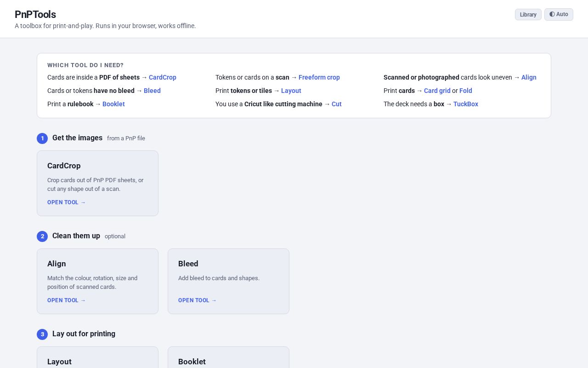This screenshot has height=368, width=588.
Task: Open the Booklet link in the guide
Action: [113, 104]
